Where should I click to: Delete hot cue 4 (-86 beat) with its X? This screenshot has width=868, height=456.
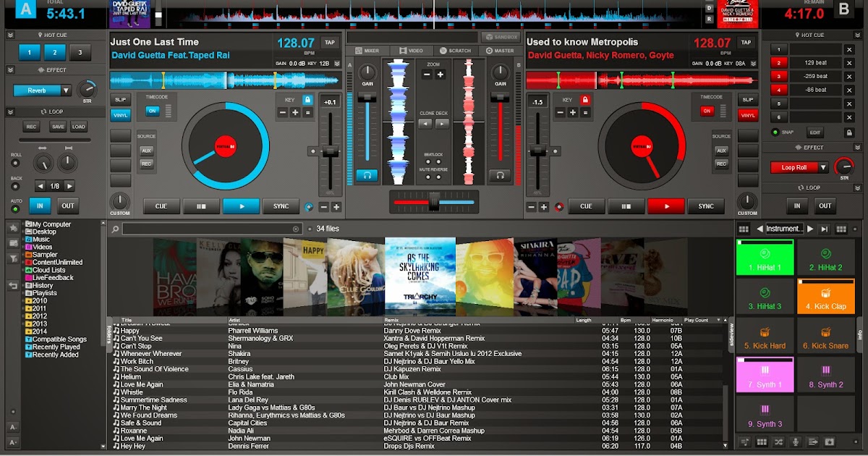click(x=849, y=90)
